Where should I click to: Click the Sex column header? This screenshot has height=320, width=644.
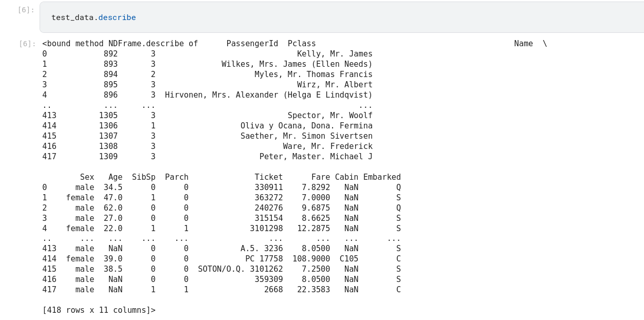pos(87,177)
